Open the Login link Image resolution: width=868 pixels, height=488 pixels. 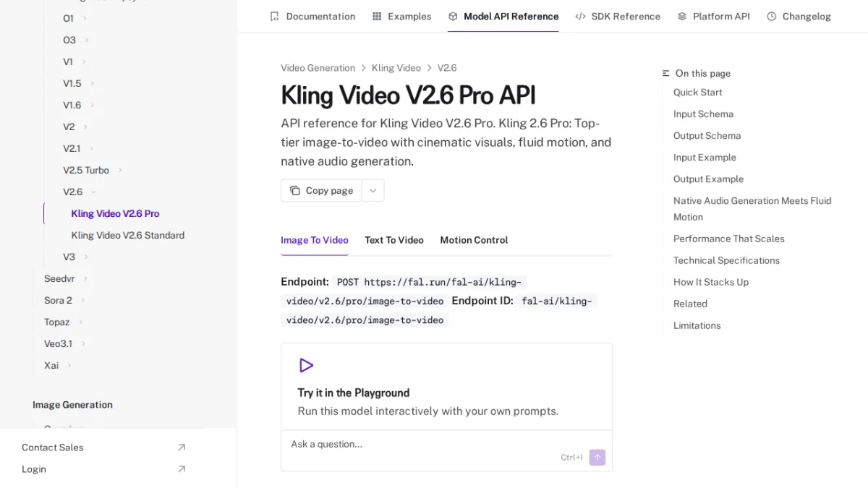coord(104,469)
